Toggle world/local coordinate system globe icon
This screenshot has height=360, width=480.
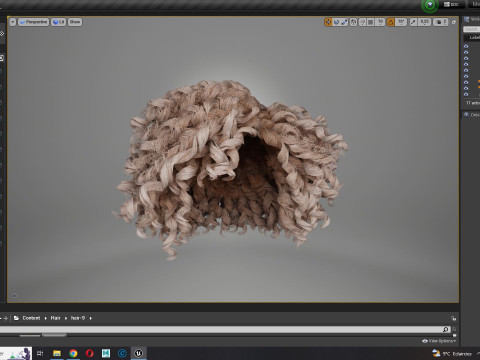(353, 22)
